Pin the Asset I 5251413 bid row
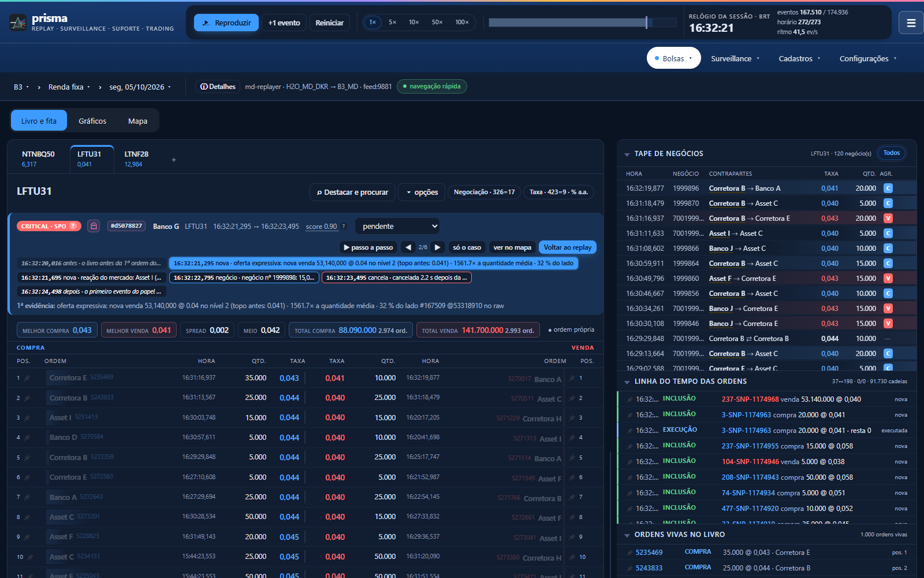This screenshot has height=578, width=924. point(27,418)
